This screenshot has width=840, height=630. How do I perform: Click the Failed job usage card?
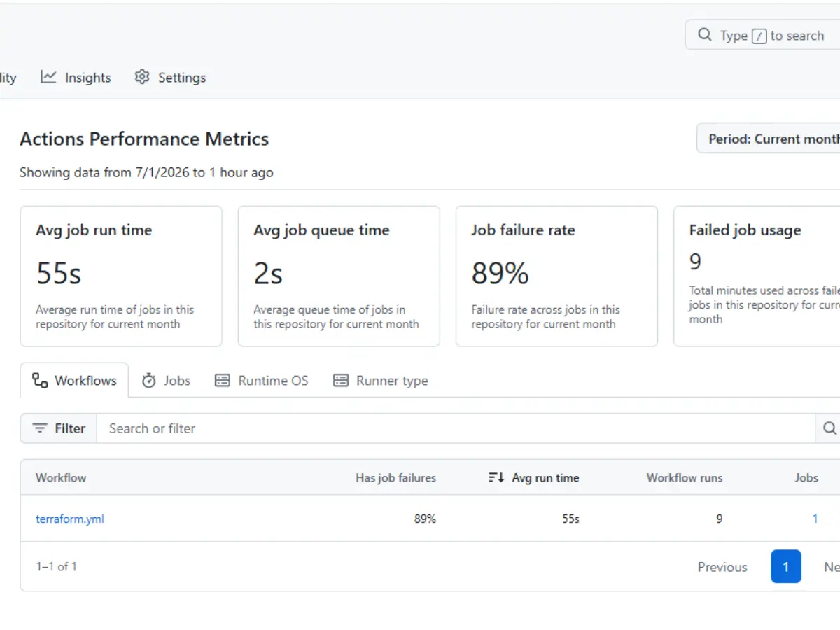757,276
